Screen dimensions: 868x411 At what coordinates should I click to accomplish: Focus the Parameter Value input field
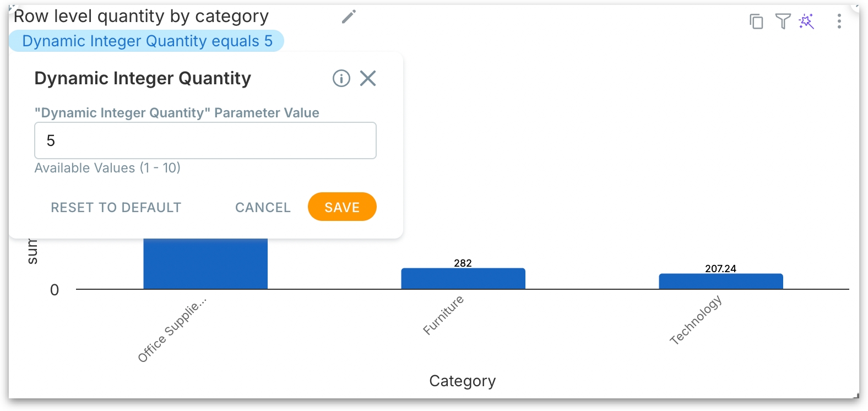pos(205,140)
